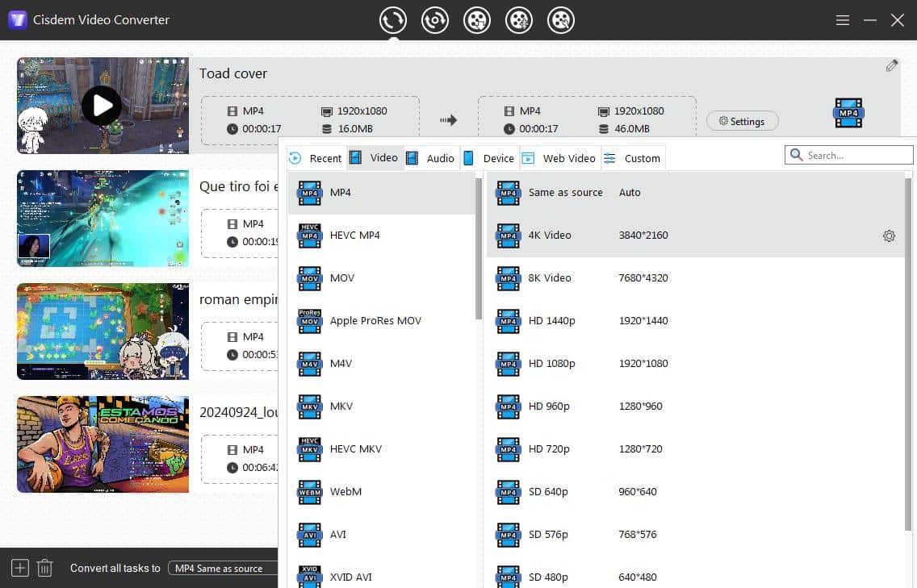The height and width of the screenshot is (588, 917).
Task: Switch to the Web Video tab
Action: point(559,158)
